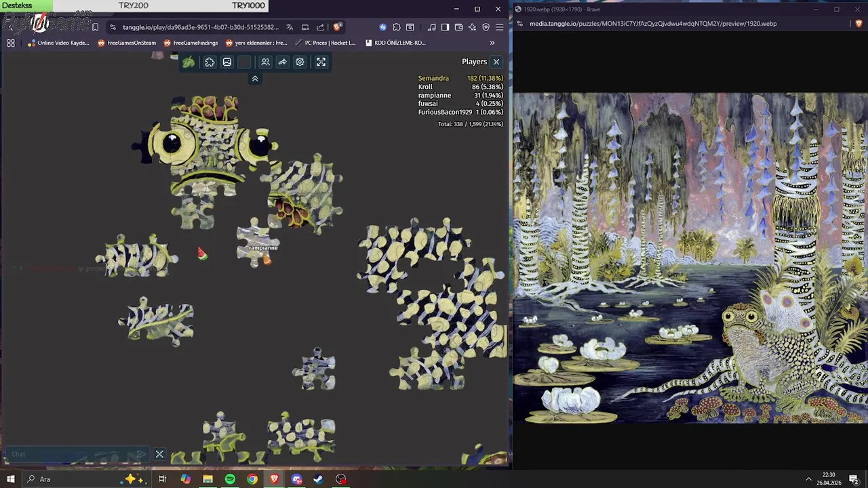This screenshot has height=488, width=868.
Task: Open File Explorer from taskbar
Action: pos(208,479)
